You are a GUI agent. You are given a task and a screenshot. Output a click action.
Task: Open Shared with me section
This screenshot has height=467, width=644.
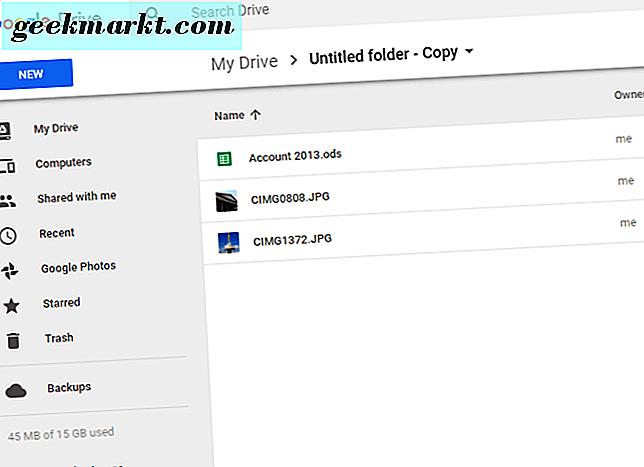coord(77,197)
